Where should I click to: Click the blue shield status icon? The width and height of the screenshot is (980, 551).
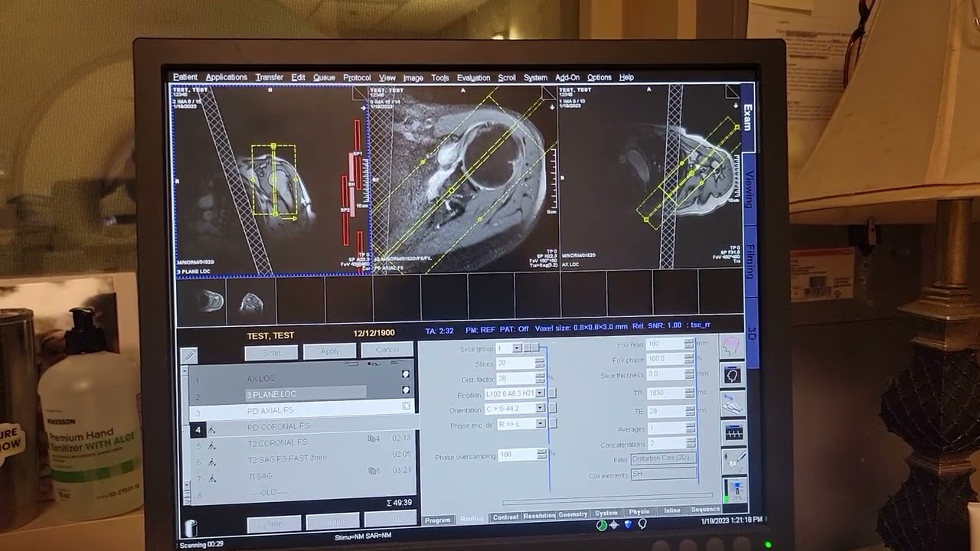(629, 524)
